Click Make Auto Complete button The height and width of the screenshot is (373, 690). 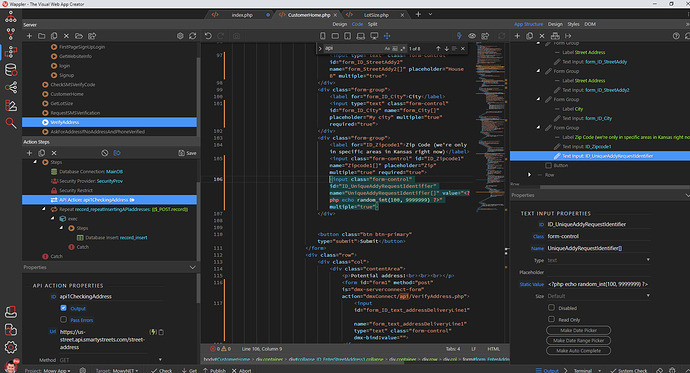(x=578, y=351)
